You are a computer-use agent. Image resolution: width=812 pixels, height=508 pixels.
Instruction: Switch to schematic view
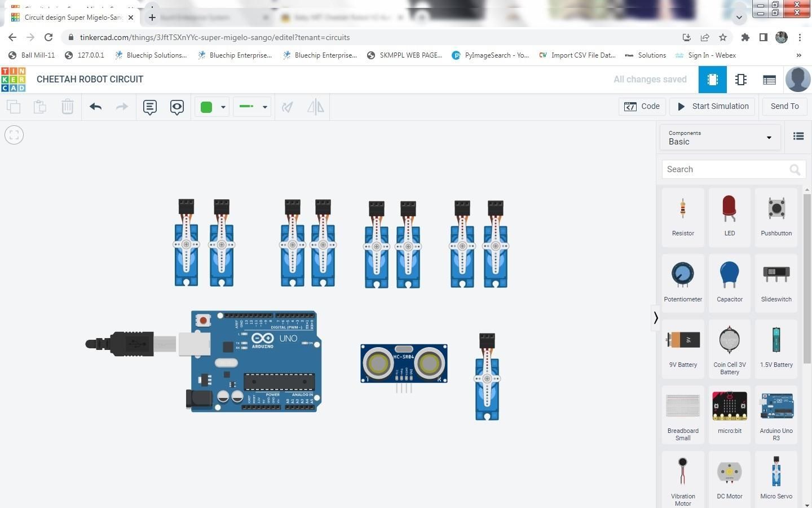pyautogui.click(x=740, y=80)
